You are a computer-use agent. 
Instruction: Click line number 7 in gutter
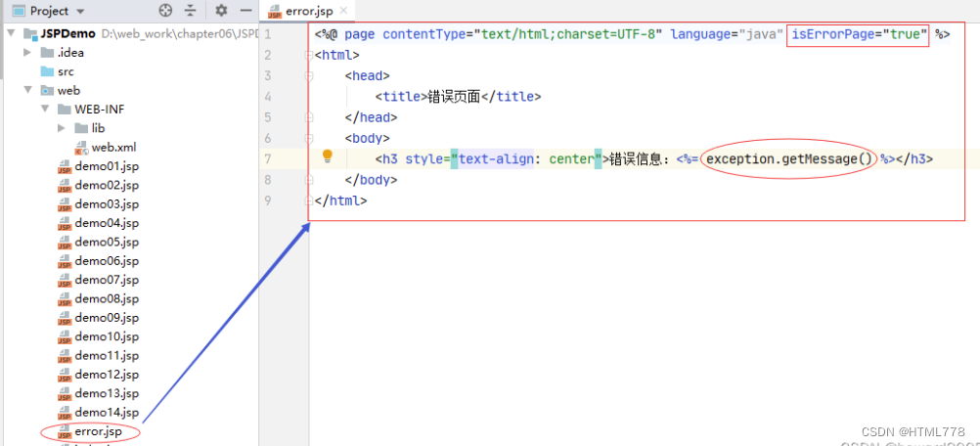pyautogui.click(x=268, y=158)
